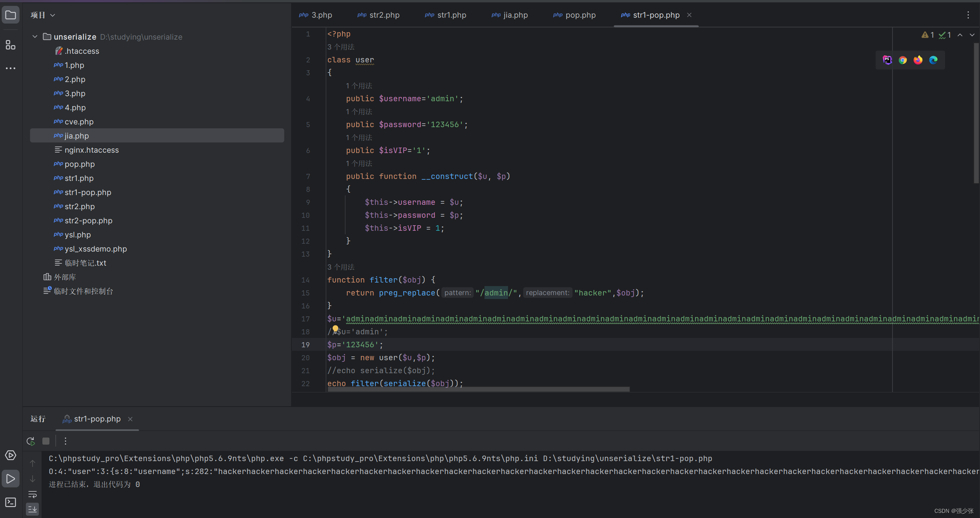
Task: Switch to str1.php editor tab
Action: coord(445,15)
